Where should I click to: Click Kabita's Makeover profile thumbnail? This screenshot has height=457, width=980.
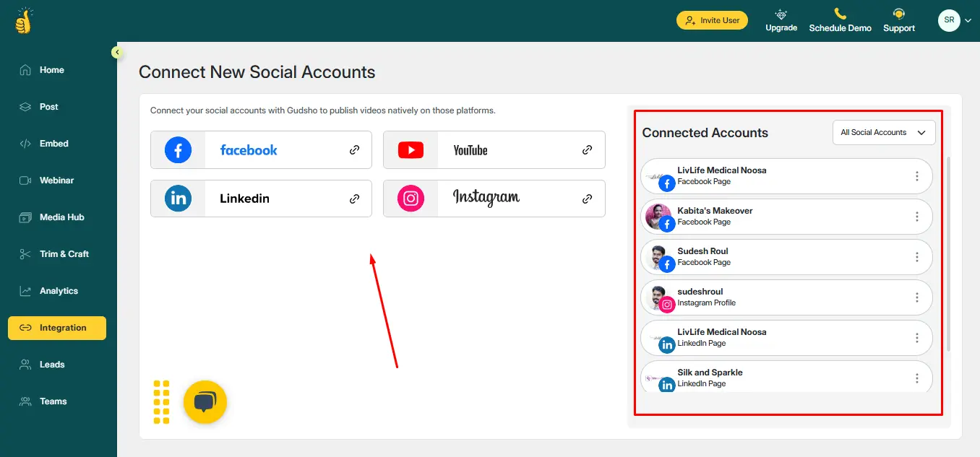point(658,217)
